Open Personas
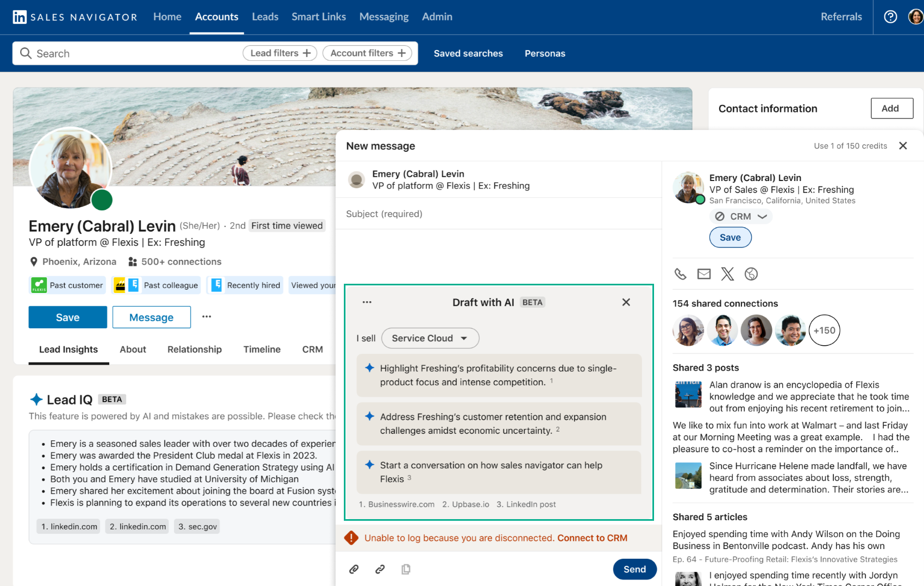924x586 pixels. [x=545, y=53]
